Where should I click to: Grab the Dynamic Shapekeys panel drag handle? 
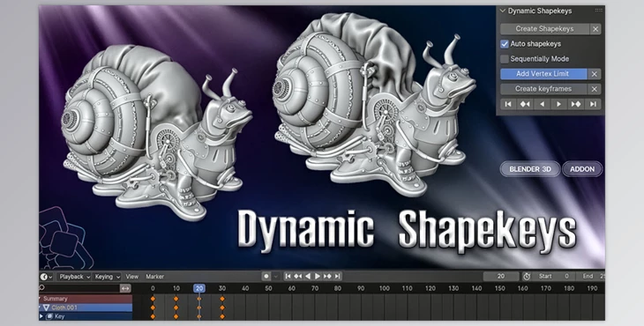[598, 11]
